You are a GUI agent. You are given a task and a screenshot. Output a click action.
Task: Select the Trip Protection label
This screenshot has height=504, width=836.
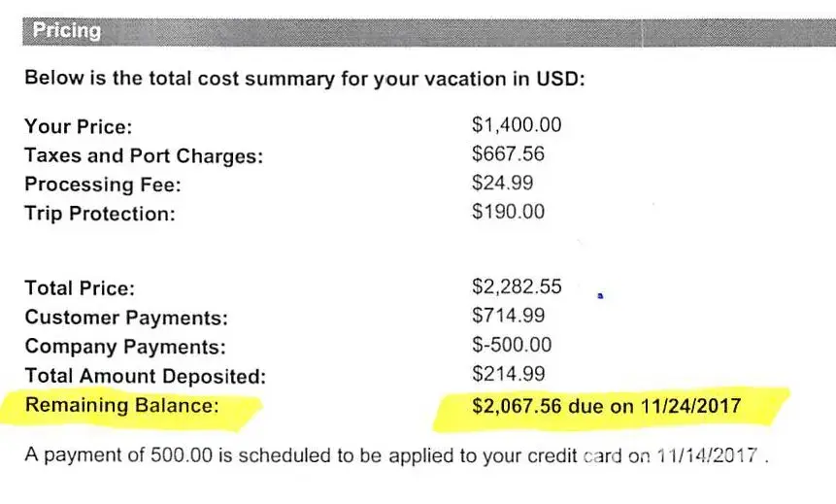click(100, 215)
